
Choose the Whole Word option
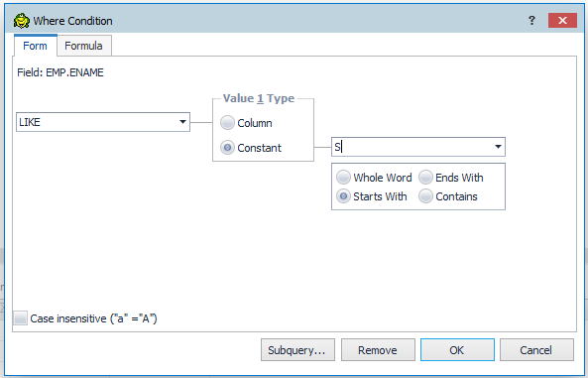pyautogui.click(x=374, y=178)
